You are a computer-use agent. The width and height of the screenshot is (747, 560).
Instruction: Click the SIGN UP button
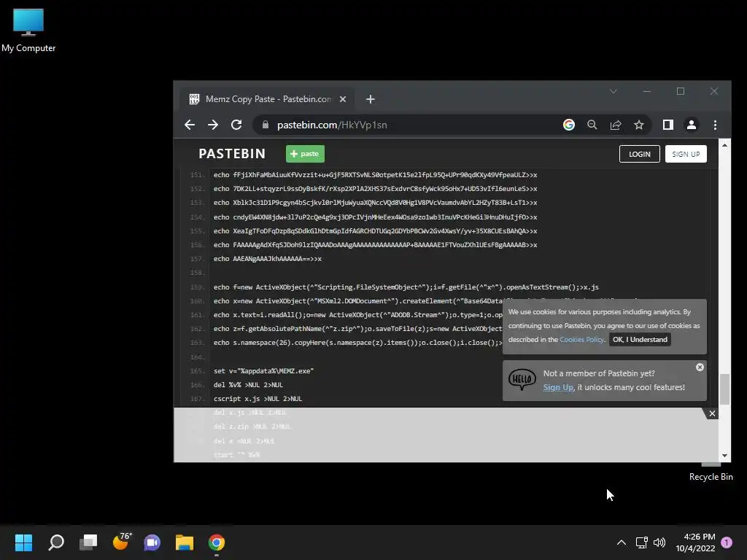coord(686,154)
